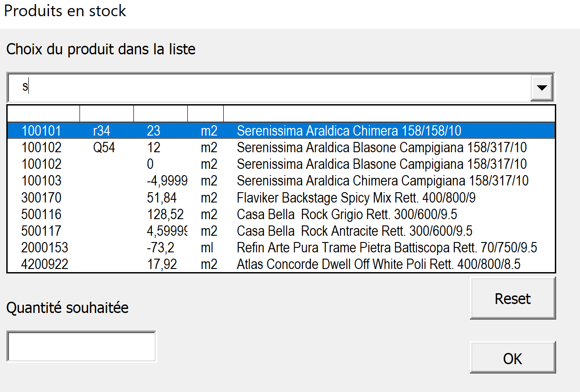Click the product search field containing "s"

[270, 87]
